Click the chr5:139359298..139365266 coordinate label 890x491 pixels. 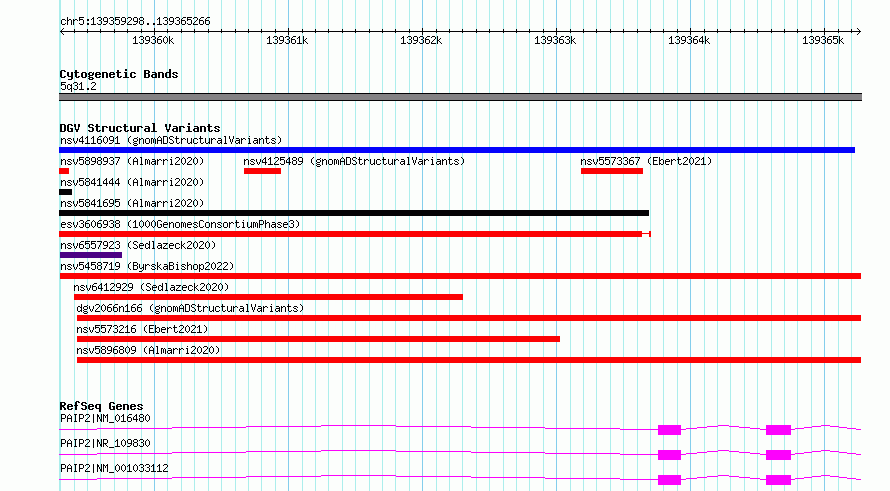tap(135, 21)
